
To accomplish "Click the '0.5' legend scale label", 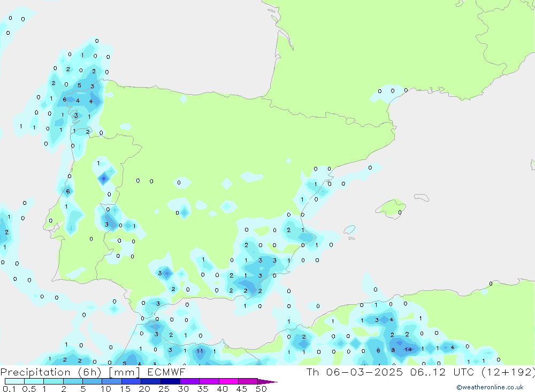I will pyautogui.click(x=29, y=389).
